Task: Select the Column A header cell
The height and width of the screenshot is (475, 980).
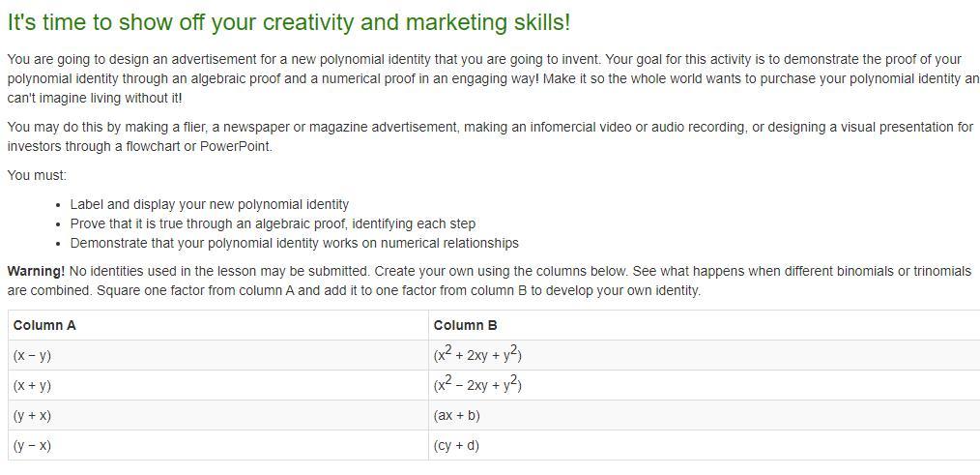Action: pyautogui.click(x=218, y=325)
